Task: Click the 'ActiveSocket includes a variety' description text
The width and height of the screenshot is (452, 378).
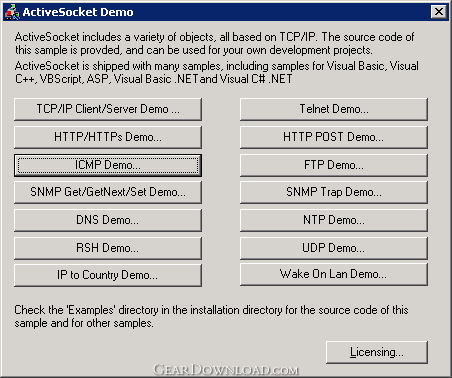Action: (214, 43)
